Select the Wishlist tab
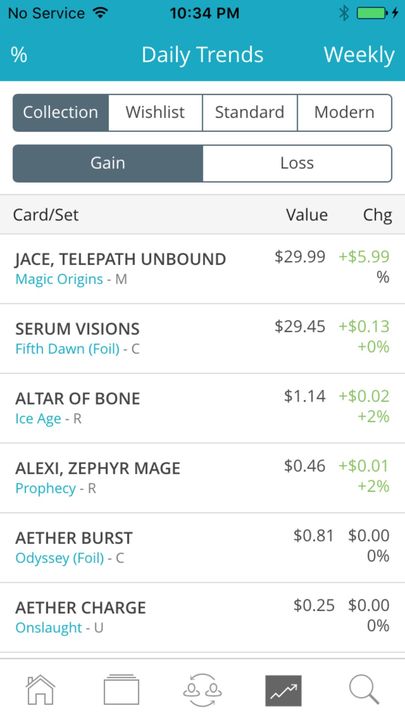The height and width of the screenshot is (720, 405). (x=155, y=112)
